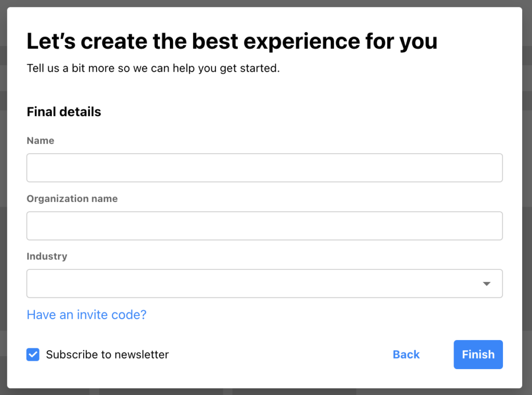Image resolution: width=532 pixels, height=395 pixels.
Task: Click the "Tell us a bit more" subtitle
Action: 153,69
